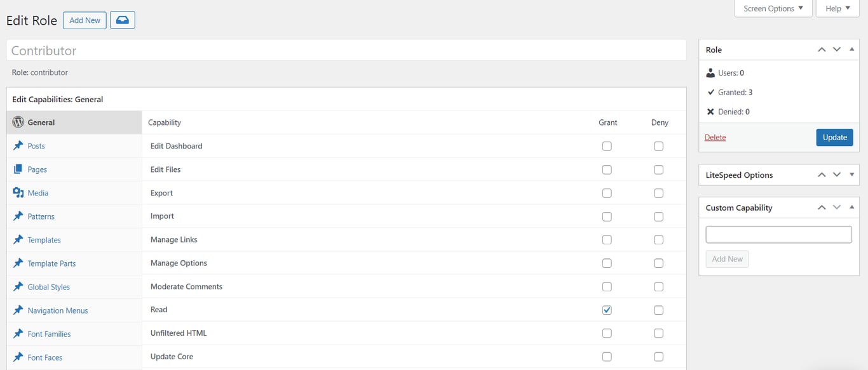Grant the Edit Files capability
Image resolution: width=868 pixels, height=370 pixels.
[x=607, y=169]
